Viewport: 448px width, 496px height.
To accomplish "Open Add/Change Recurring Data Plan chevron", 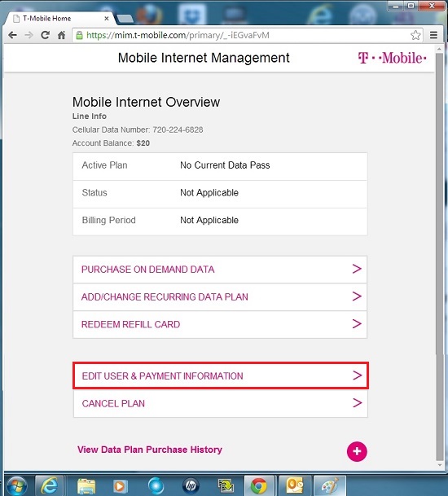I will coord(357,296).
